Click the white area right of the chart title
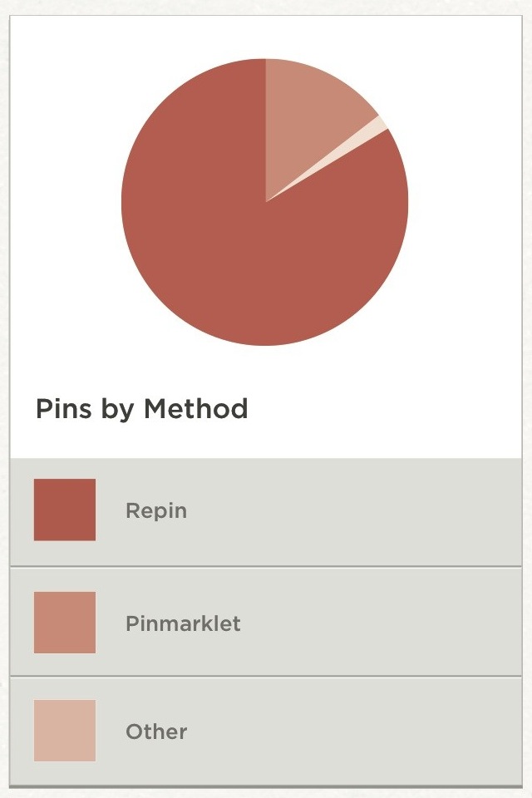This screenshot has height=798, width=532. tap(382, 409)
